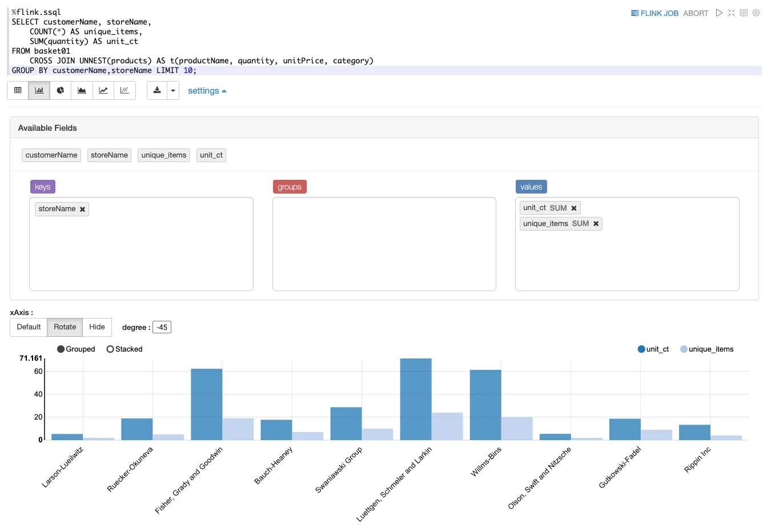Remove unique_items SUM from values
This screenshot has height=532, width=771.
[x=596, y=224]
